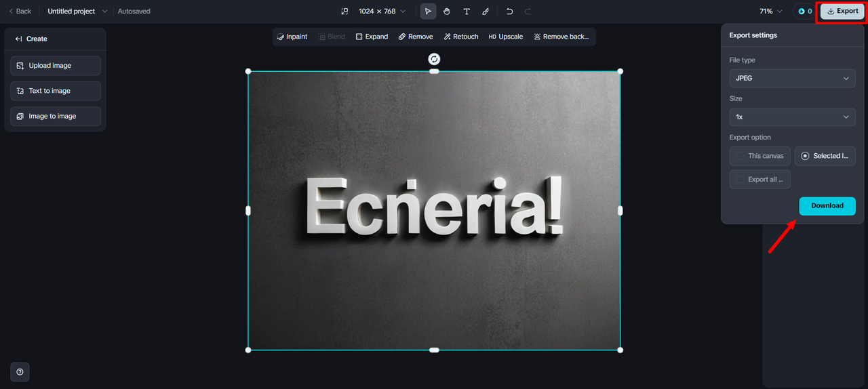Select the Inpaint tool
The image size is (868, 389).
click(x=292, y=37)
